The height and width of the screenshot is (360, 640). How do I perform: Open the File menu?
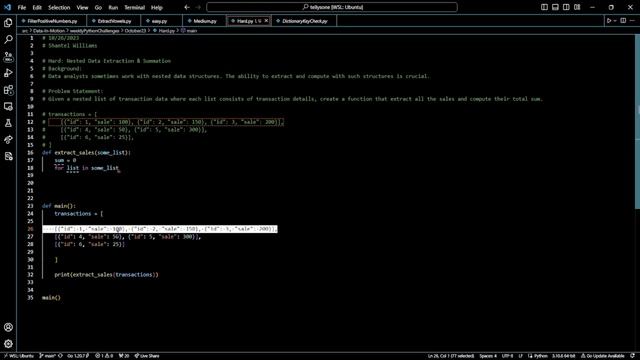(x=22, y=7)
